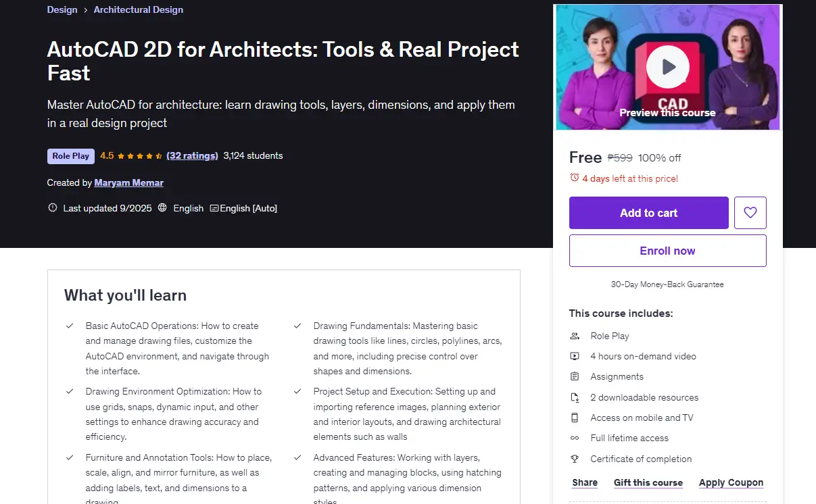Click the 4 hours on-demand video text

[643, 356]
